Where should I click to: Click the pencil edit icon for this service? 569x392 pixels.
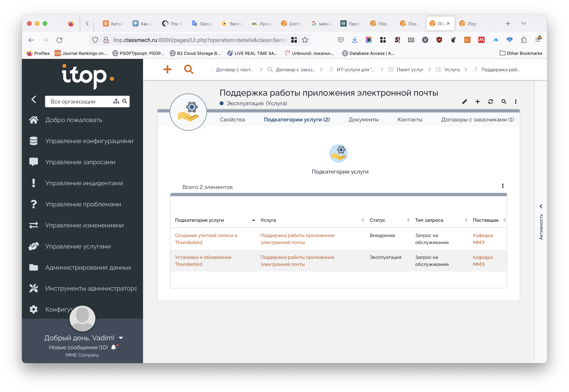pos(464,102)
